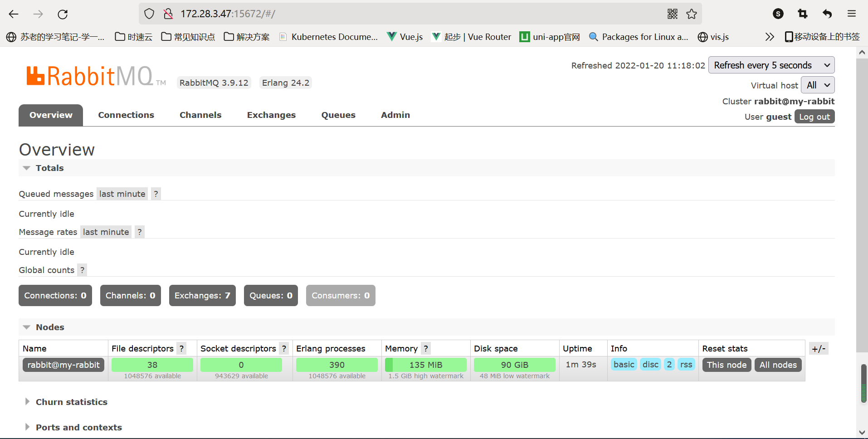Click help icon beside Memory column
The image size is (868, 439).
[x=426, y=348]
